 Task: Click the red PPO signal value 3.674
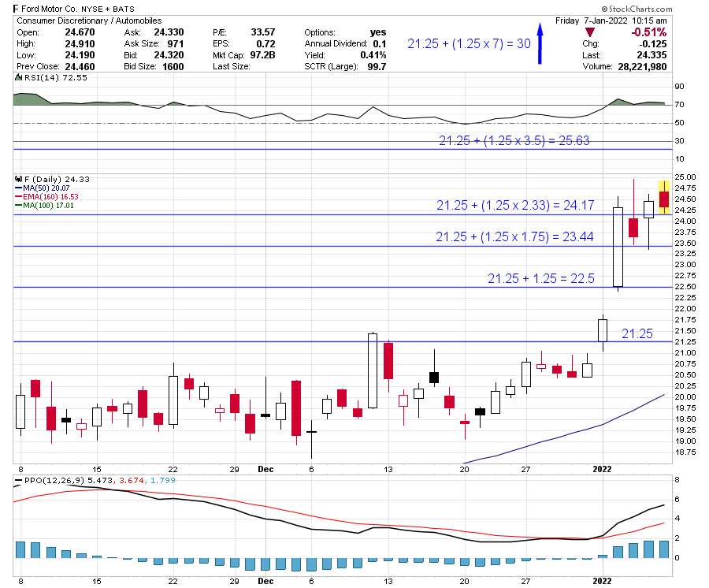pos(131,480)
